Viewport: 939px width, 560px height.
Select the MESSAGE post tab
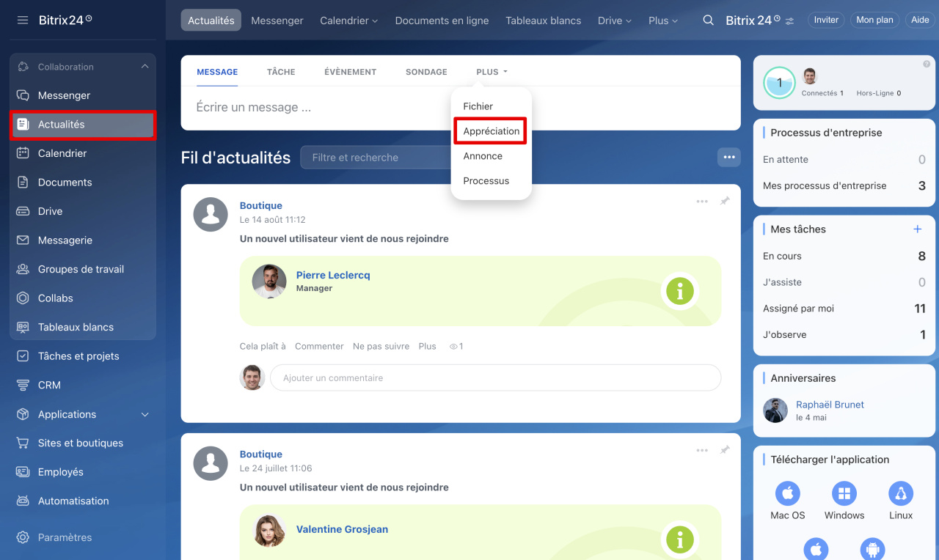pyautogui.click(x=217, y=72)
